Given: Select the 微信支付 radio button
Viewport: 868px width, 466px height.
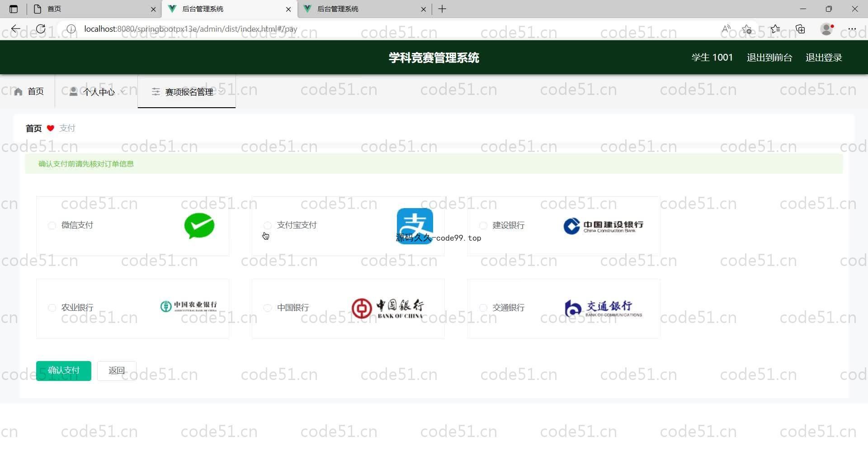Looking at the screenshot, I should (x=52, y=225).
